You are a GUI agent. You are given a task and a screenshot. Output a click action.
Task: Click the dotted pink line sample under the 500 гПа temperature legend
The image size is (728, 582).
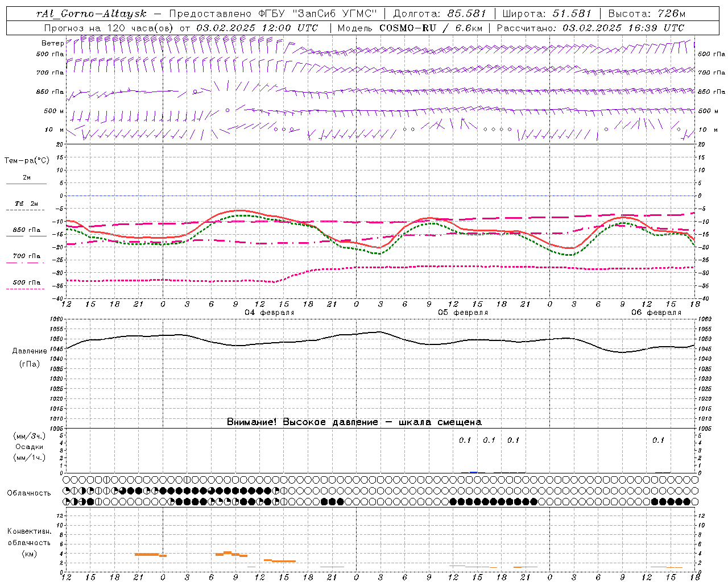pos(26,289)
